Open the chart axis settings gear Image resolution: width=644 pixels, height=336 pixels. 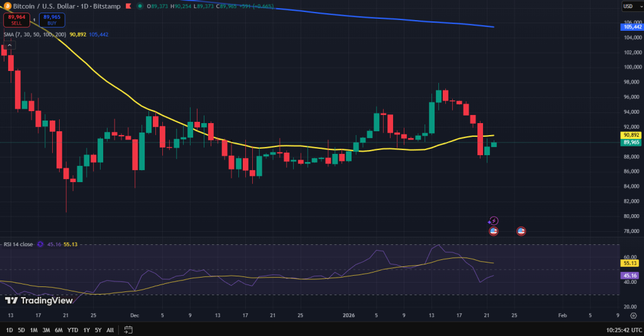point(633,315)
